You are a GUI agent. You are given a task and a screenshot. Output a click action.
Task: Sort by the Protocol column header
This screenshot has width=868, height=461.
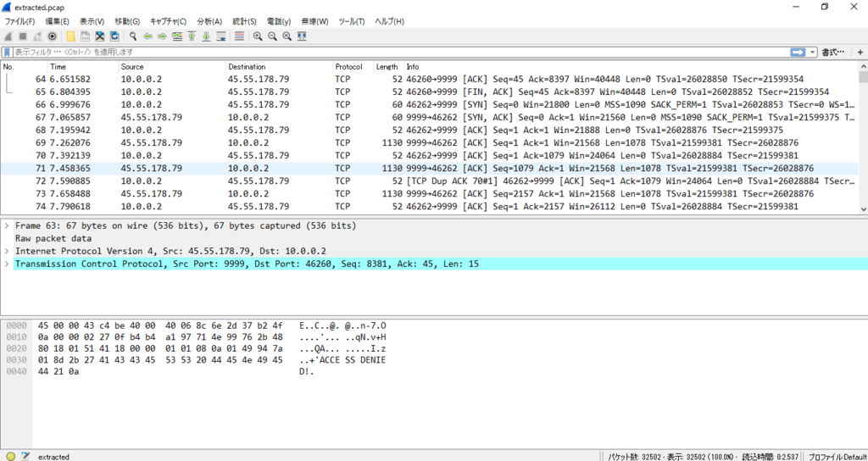(x=353, y=66)
